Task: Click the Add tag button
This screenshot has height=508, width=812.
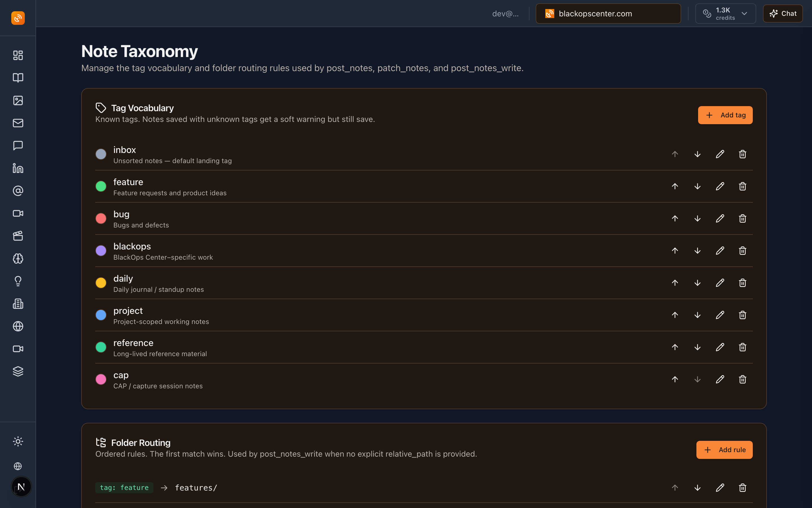Action: [x=725, y=115]
